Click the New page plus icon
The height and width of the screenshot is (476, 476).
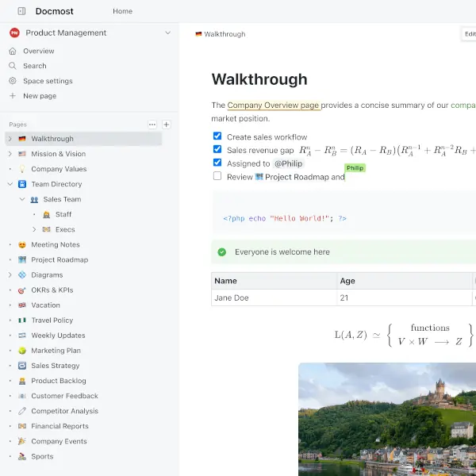pyautogui.click(x=13, y=96)
